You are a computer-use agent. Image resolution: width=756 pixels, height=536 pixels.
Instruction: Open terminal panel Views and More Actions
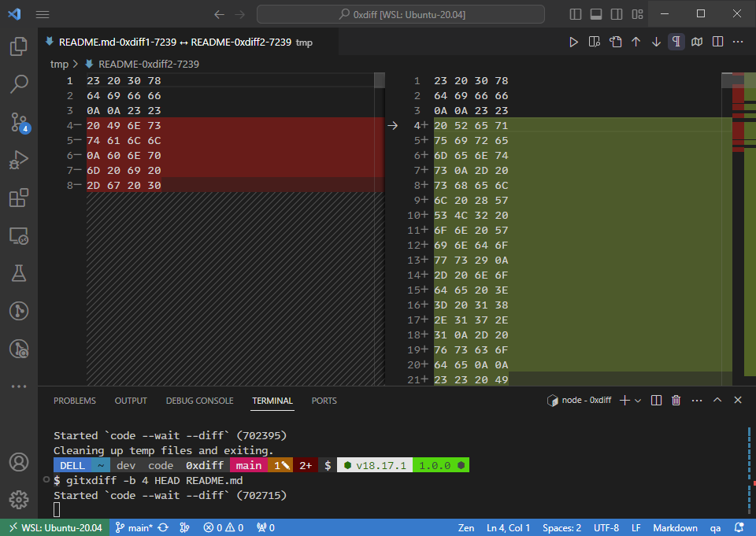click(697, 400)
